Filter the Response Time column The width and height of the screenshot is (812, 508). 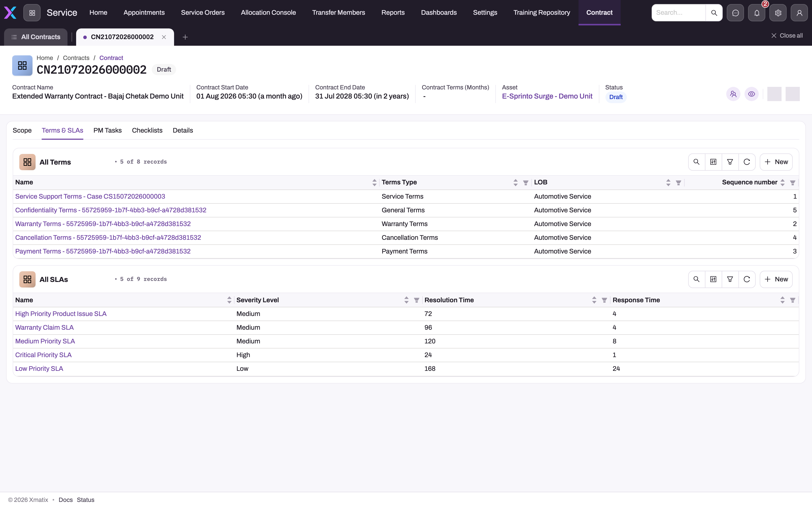[x=792, y=300]
